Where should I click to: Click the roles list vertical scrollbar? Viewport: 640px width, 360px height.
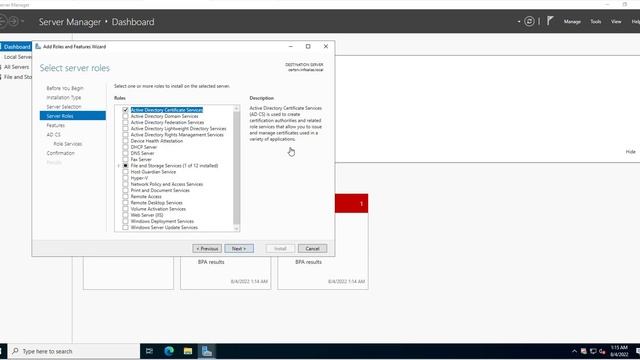236,168
